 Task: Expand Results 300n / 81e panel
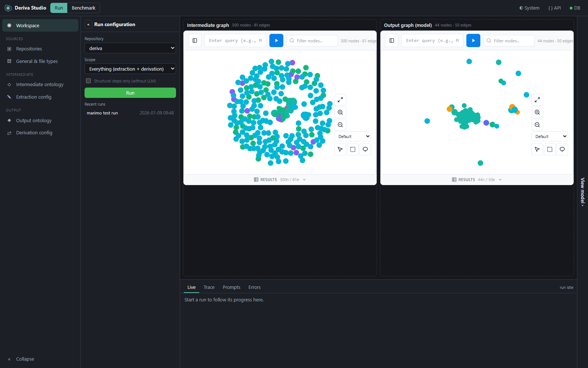280,180
